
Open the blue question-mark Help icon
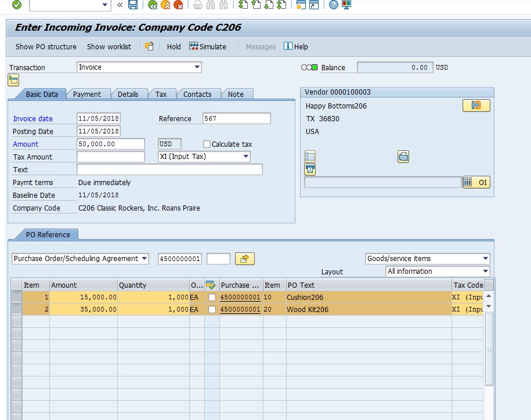(x=333, y=5)
